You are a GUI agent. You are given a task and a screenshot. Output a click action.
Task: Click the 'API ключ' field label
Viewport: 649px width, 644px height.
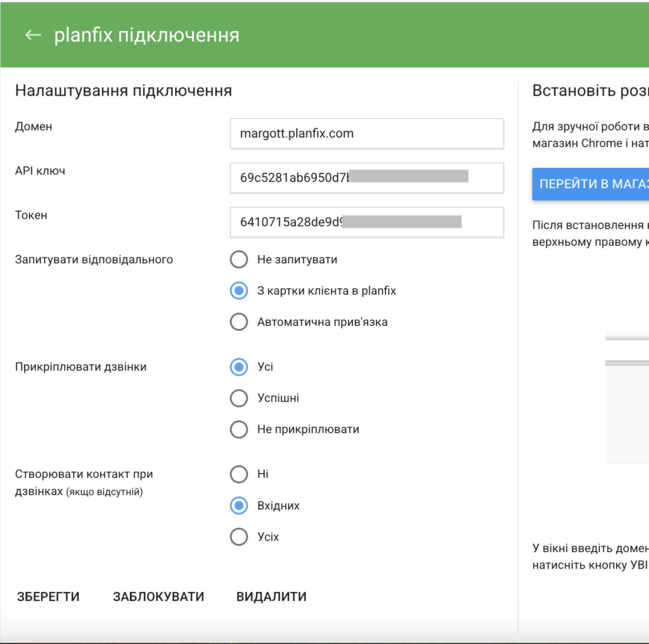click(40, 171)
